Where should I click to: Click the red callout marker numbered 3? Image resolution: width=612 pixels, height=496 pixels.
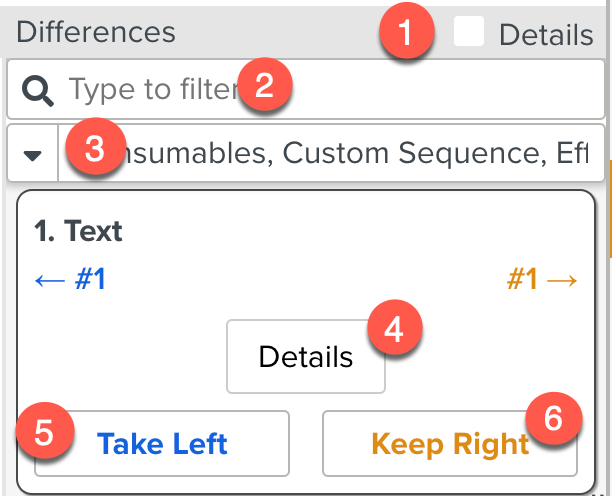pyautogui.click(x=93, y=150)
